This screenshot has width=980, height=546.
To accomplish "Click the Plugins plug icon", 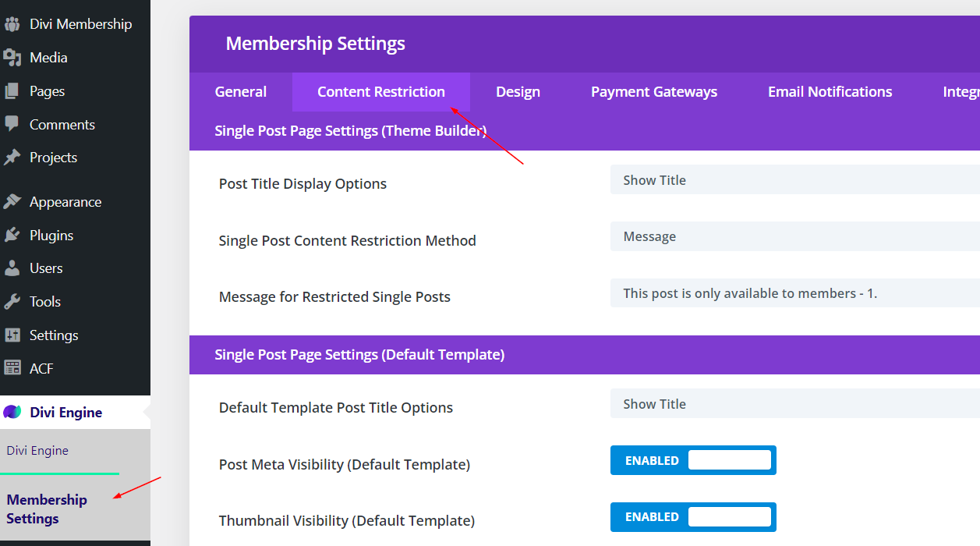I will point(12,236).
